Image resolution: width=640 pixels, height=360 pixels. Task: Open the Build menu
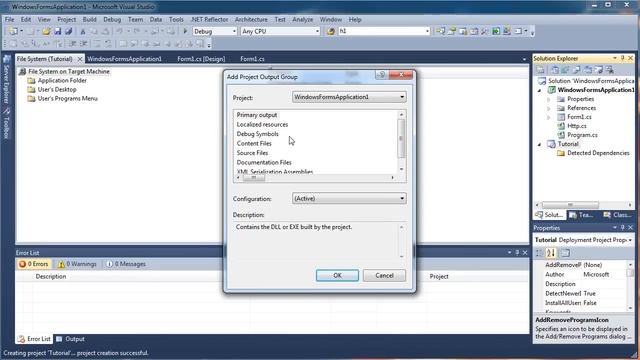pyautogui.click(x=89, y=20)
